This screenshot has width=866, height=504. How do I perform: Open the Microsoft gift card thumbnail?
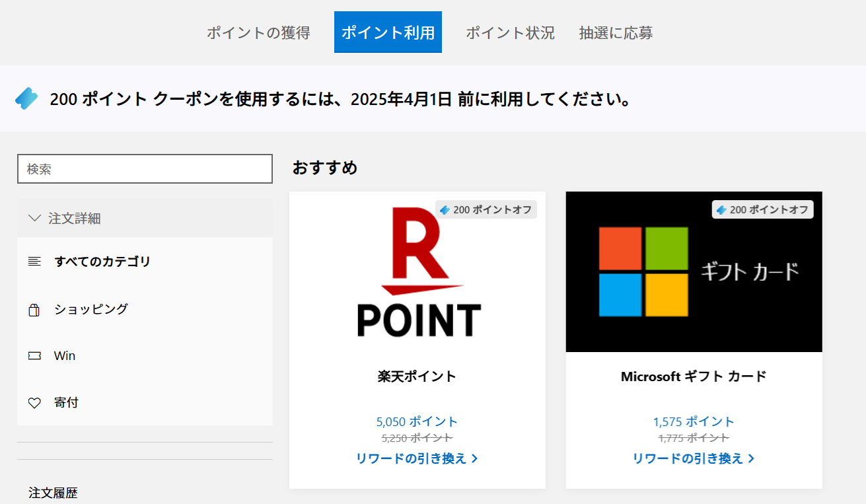tap(694, 272)
